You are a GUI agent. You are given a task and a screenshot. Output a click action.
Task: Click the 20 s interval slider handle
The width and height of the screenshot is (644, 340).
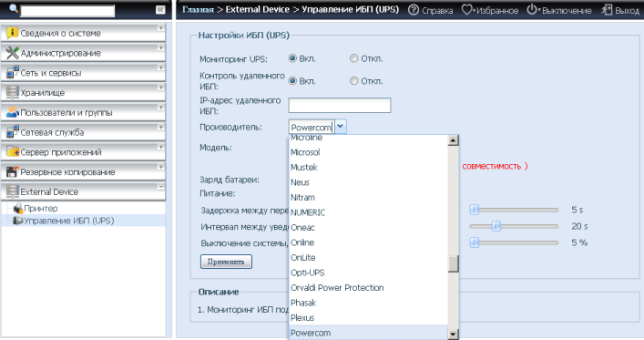[x=496, y=226]
